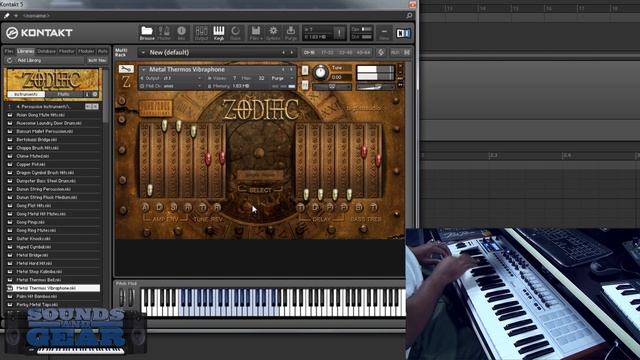The height and width of the screenshot is (360, 640).
Task: Click the Z Zodiac logo in instrument header
Action: tap(127, 82)
